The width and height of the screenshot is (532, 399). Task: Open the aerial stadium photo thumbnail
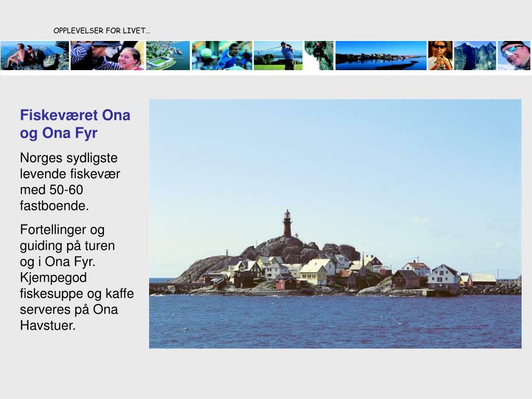click(168, 56)
